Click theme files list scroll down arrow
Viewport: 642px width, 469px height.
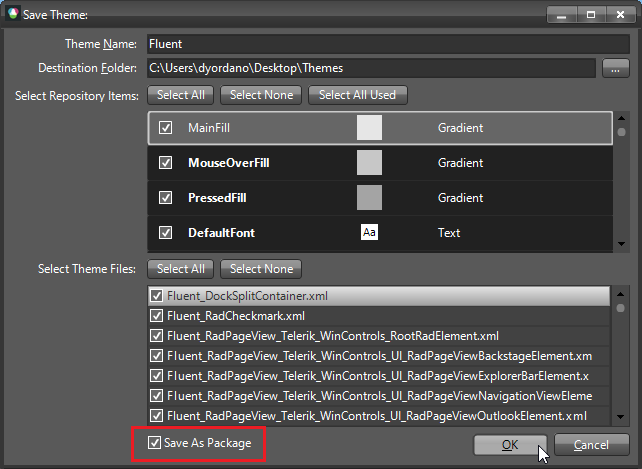(x=621, y=417)
